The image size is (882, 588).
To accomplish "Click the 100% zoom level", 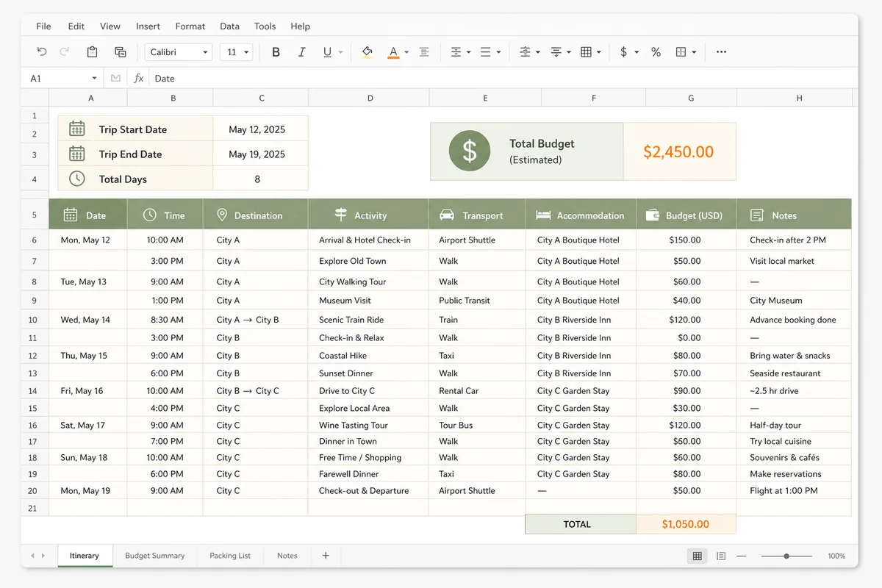I will tap(836, 556).
